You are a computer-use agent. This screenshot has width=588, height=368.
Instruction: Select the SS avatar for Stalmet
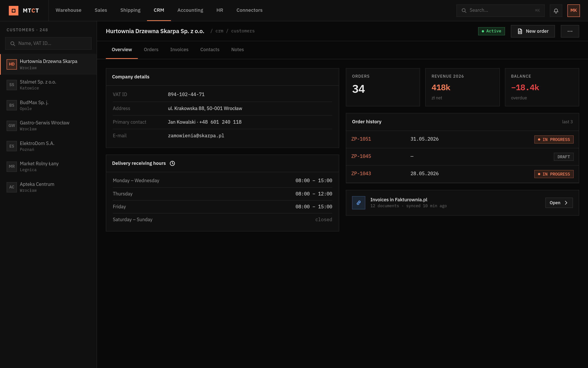pos(12,85)
